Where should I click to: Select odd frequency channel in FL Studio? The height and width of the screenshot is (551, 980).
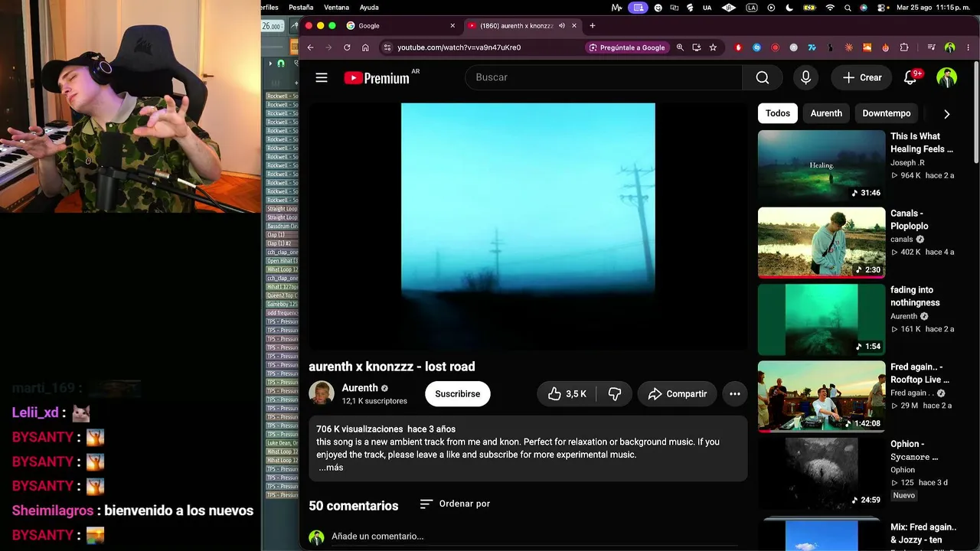pyautogui.click(x=282, y=313)
